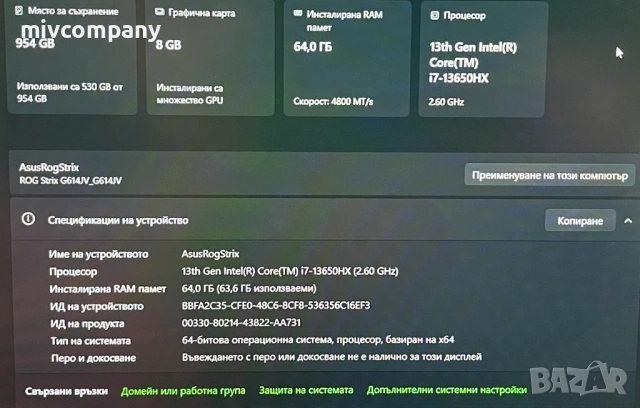Click RAM value 64,0 ГБ (63,6 ГБ използваеми)
The width and height of the screenshot is (640, 408).
(249, 288)
